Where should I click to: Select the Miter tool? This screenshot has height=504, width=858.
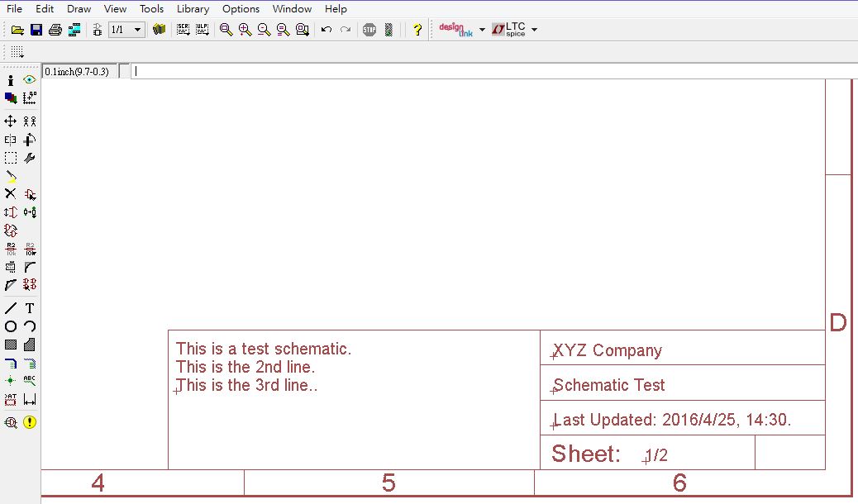[x=30, y=267]
